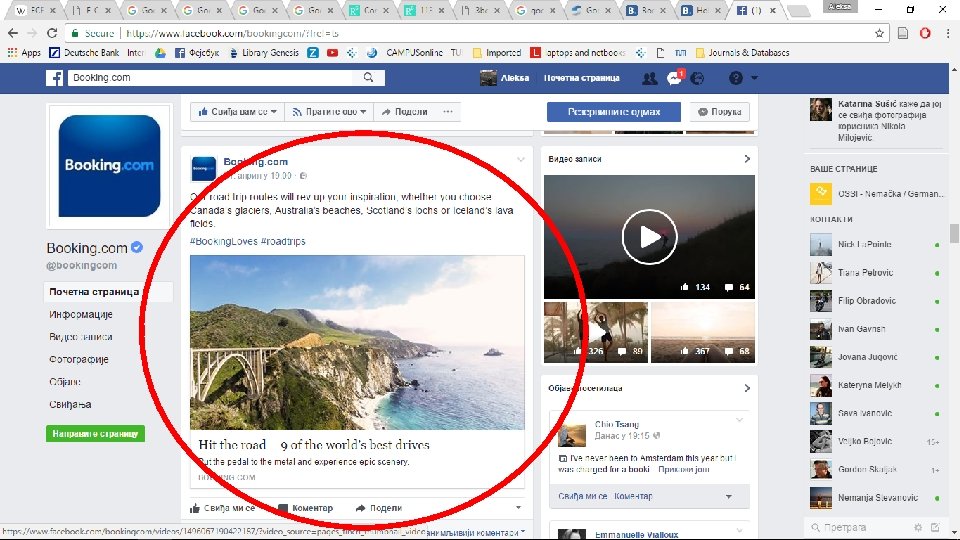The height and width of the screenshot is (540, 960).
Task: Click browser back arrow
Action: pyautogui.click(x=13, y=33)
